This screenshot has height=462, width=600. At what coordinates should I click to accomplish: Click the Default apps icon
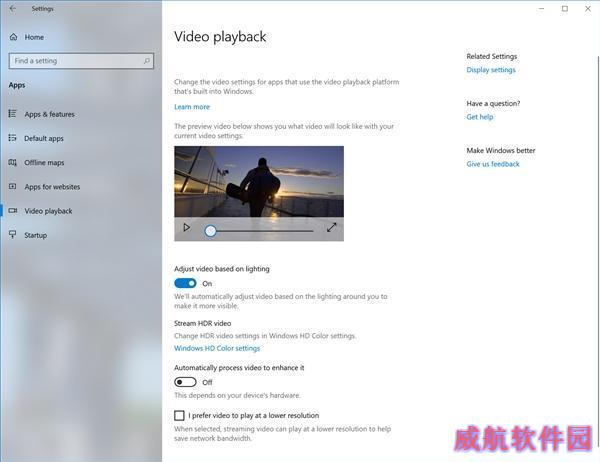point(13,138)
